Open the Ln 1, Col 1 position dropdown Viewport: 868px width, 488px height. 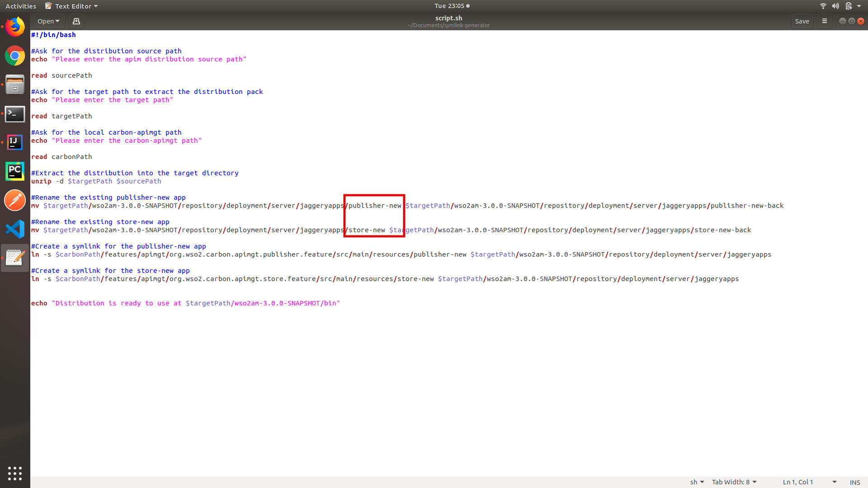tap(809, 482)
